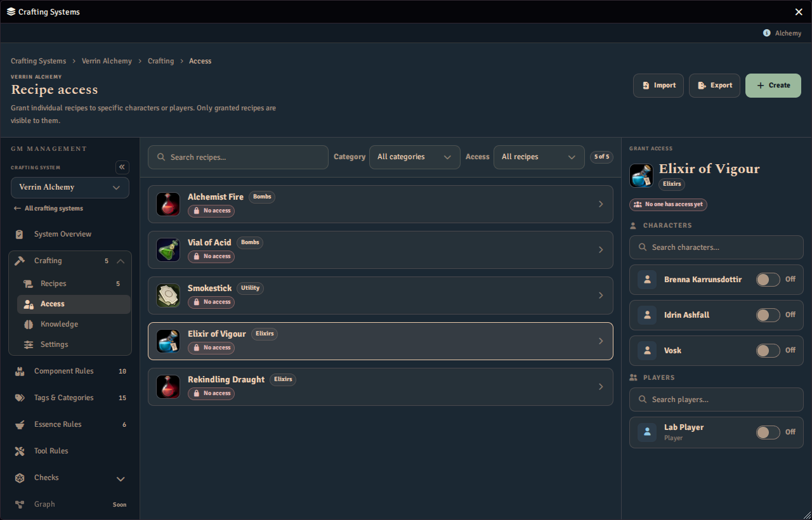Open the All categories dropdown
Screen dimensions: 812x520
(x=415, y=157)
